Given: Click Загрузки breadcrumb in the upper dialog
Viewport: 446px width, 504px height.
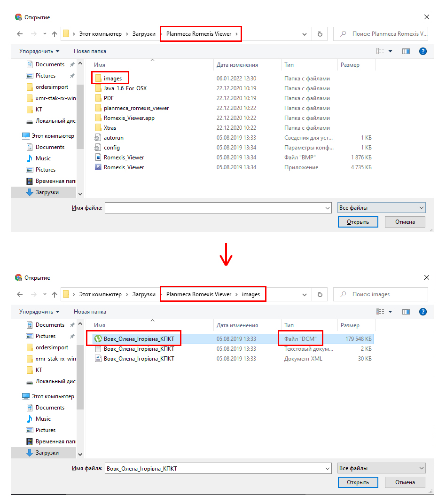Looking at the screenshot, I should coord(144,34).
